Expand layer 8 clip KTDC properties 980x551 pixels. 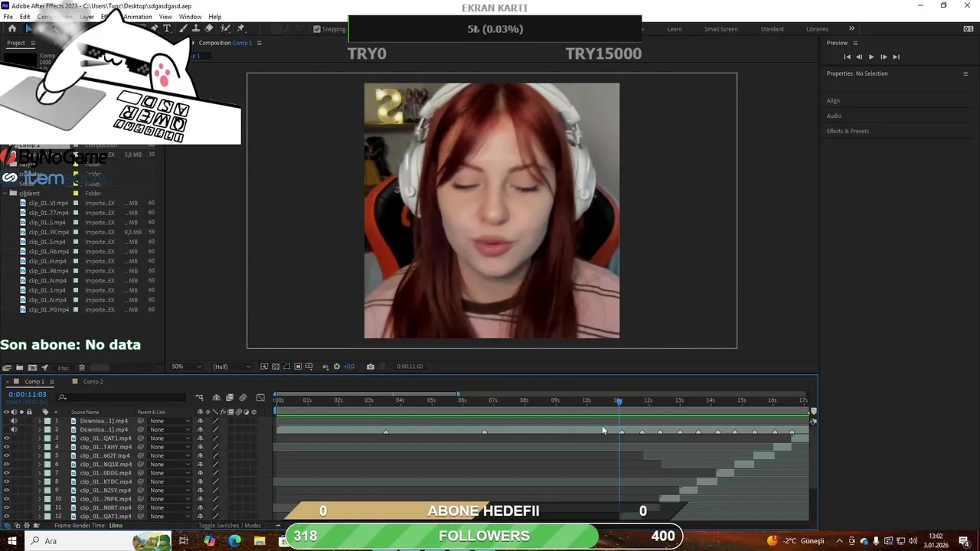click(x=39, y=481)
